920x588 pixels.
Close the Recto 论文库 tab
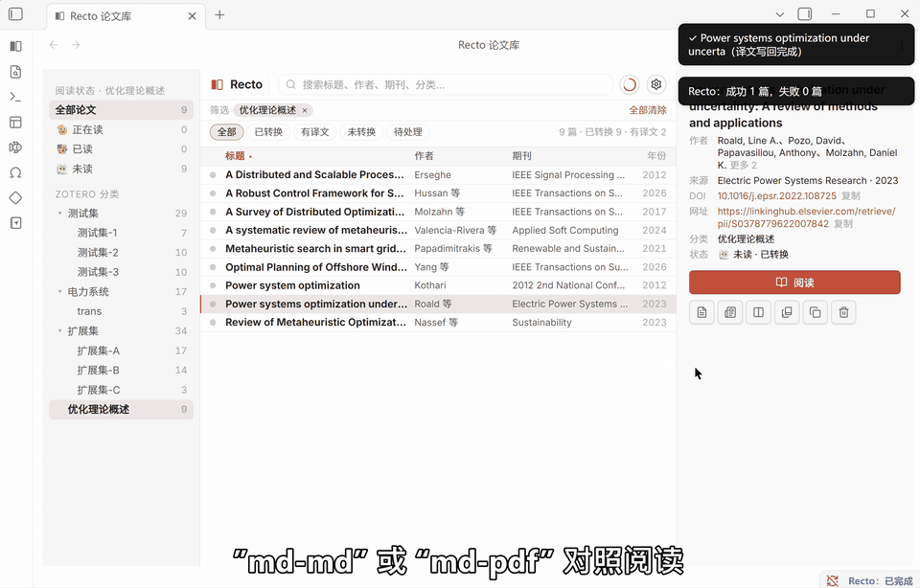coord(192,16)
